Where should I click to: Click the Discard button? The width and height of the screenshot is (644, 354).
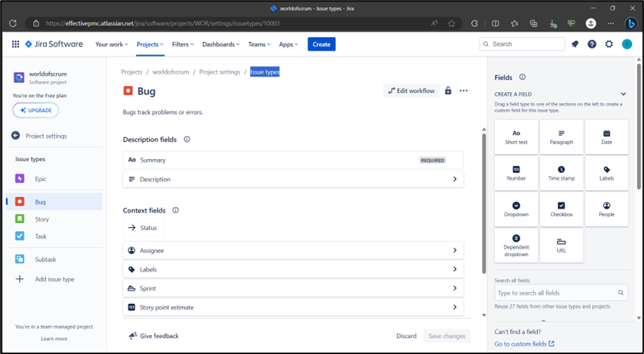[x=406, y=336]
